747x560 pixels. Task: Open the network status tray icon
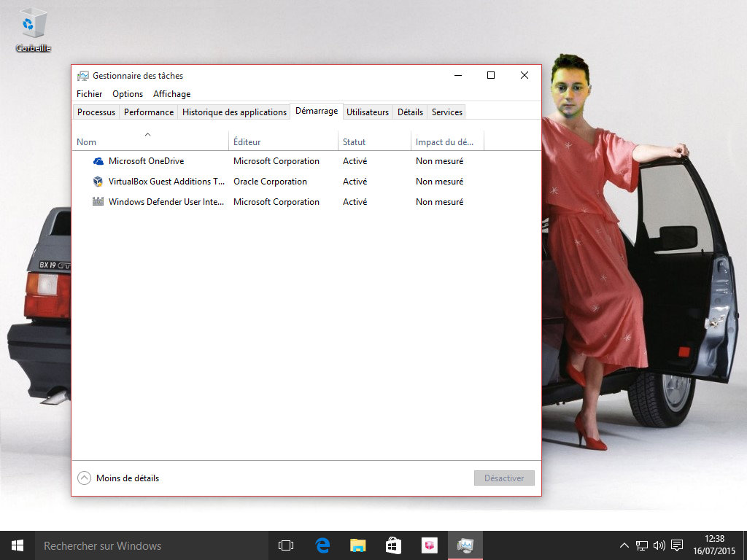click(x=642, y=545)
